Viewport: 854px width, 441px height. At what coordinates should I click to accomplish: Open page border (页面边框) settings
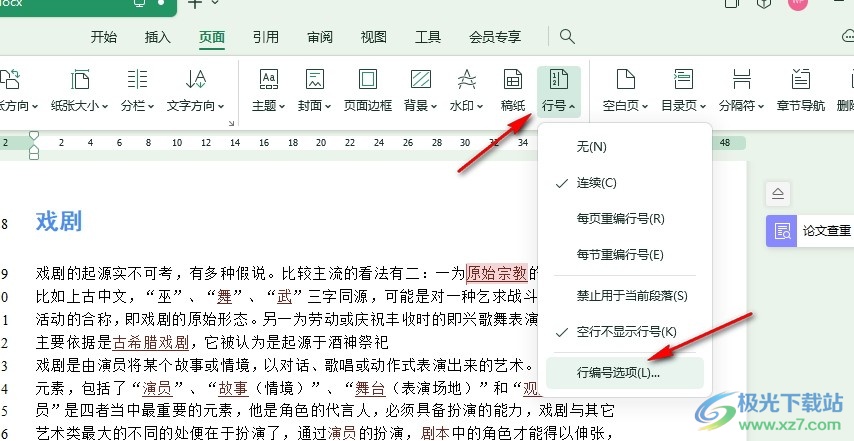pyautogui.click(x=368, y=79)
